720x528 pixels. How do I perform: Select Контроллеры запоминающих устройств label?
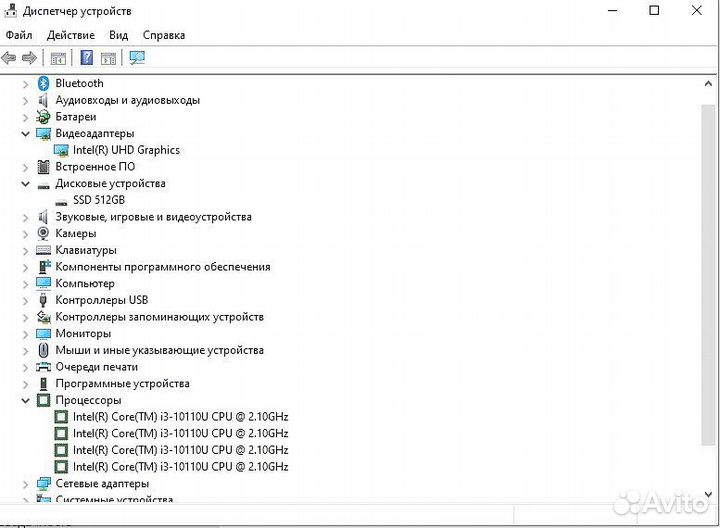[160, 317]
